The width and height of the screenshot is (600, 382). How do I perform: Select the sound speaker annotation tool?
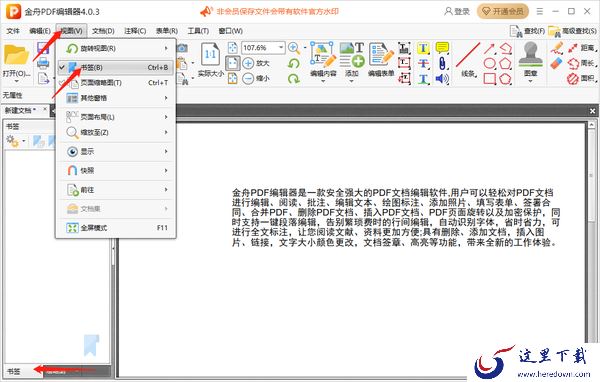tap(442, 79)
